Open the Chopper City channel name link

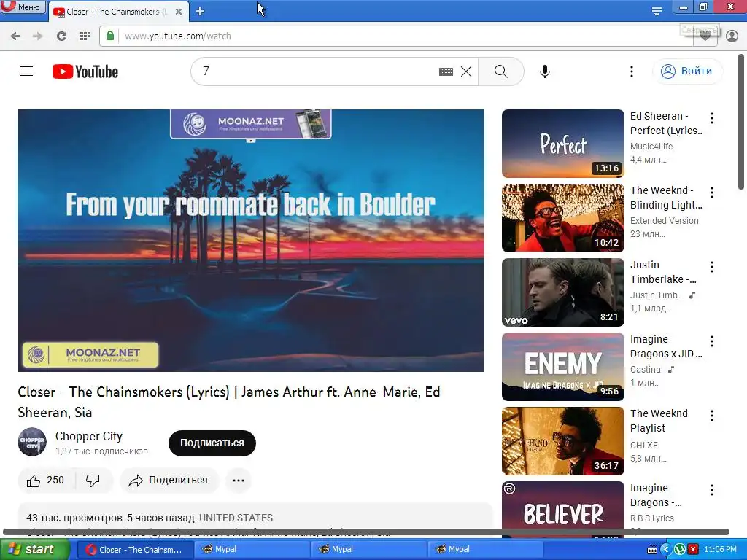tap(88, 436)
